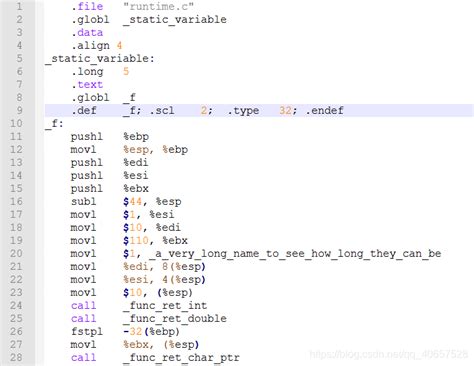Click line number 16 in the gutter
Screen dimensions: 474x366
pyautogui.click(x=16, y=201)
